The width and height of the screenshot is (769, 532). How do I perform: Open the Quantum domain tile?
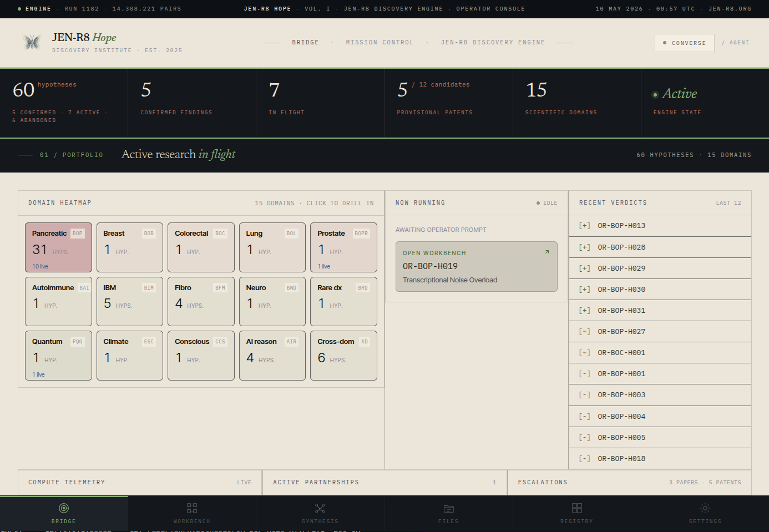pyautogui.click(x=58, y=356)
